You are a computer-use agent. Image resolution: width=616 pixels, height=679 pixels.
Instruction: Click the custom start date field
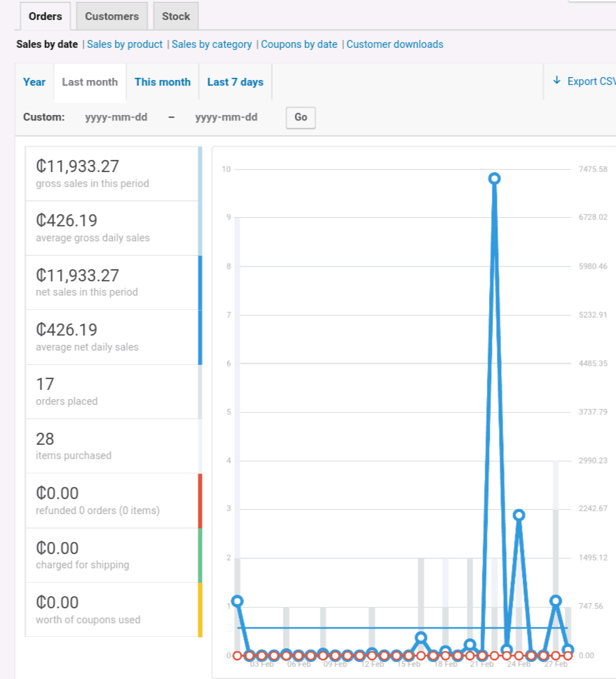116,117
